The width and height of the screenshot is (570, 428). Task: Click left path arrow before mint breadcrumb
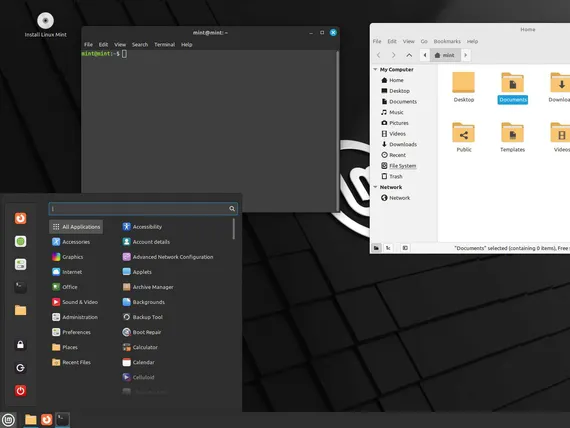(425, 55)
